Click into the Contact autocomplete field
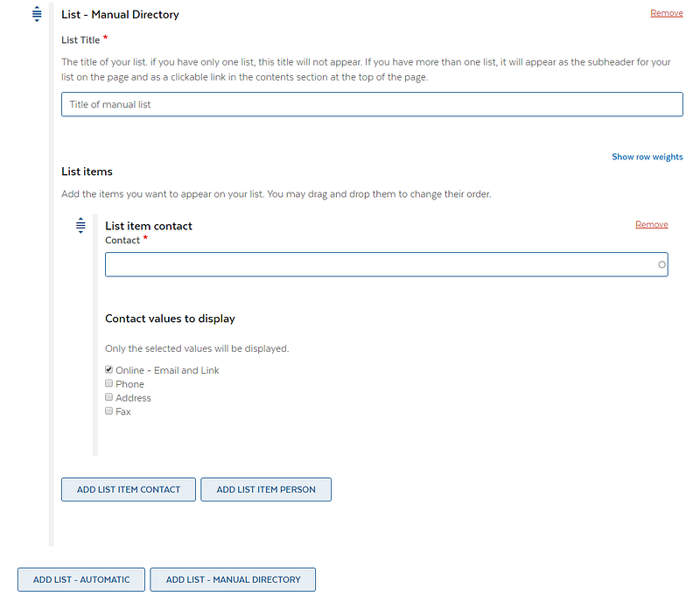 tap(376, 264)
